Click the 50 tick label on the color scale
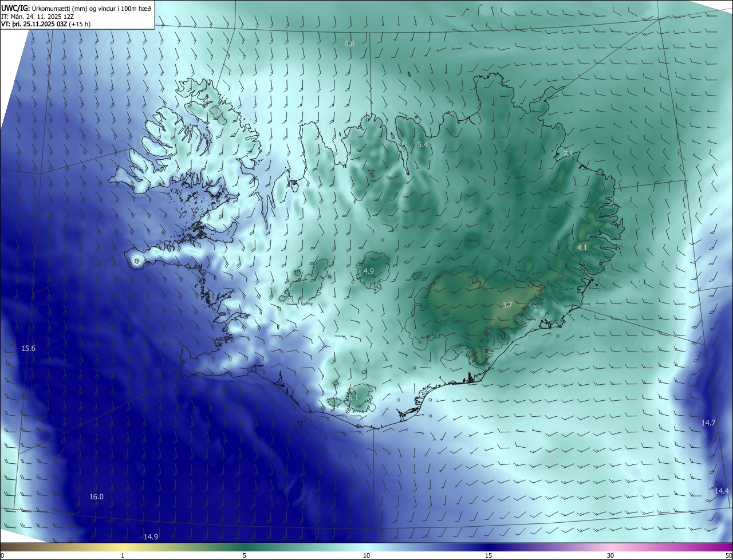 pyautogui.click(x=728, y=555)
